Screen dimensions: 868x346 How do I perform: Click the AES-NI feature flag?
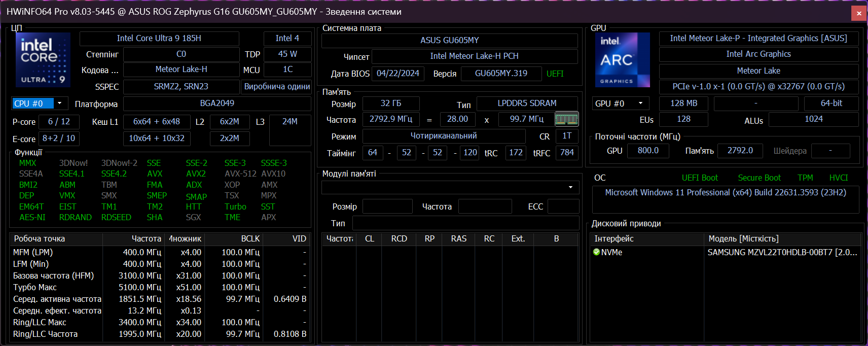point(32,218)
